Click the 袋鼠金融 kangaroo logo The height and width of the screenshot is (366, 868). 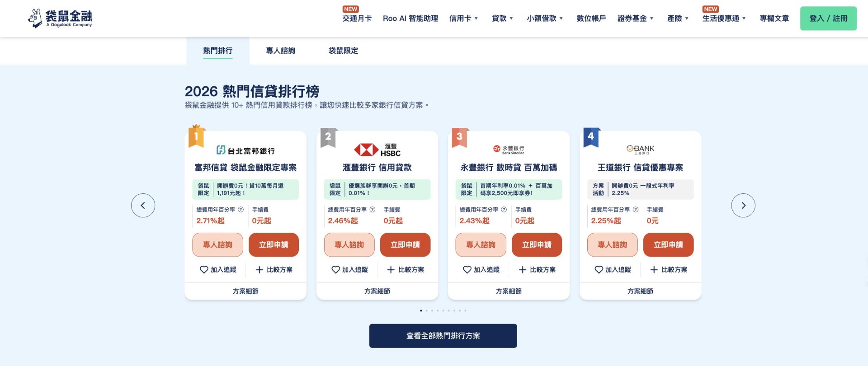[x=60, y=19]
